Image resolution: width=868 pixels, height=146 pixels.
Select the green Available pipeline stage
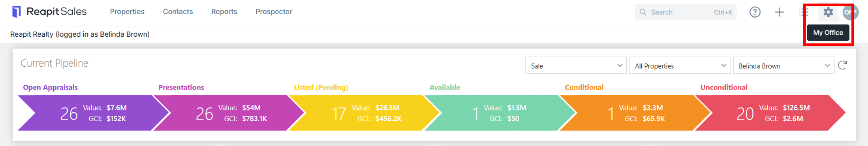click(x=500, y=113)
